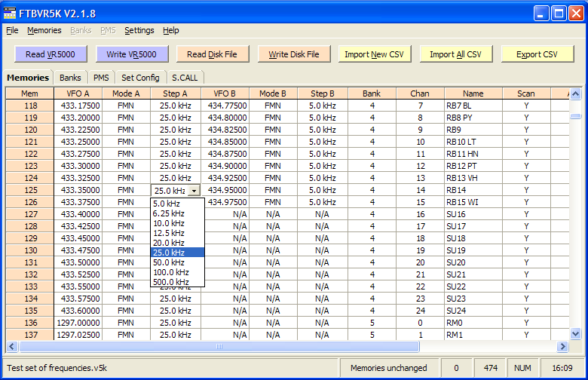This screenshot has width=588, height=380.
Task: Choose 500.0 kHz from the step list
Action: [x=177, y=282]
